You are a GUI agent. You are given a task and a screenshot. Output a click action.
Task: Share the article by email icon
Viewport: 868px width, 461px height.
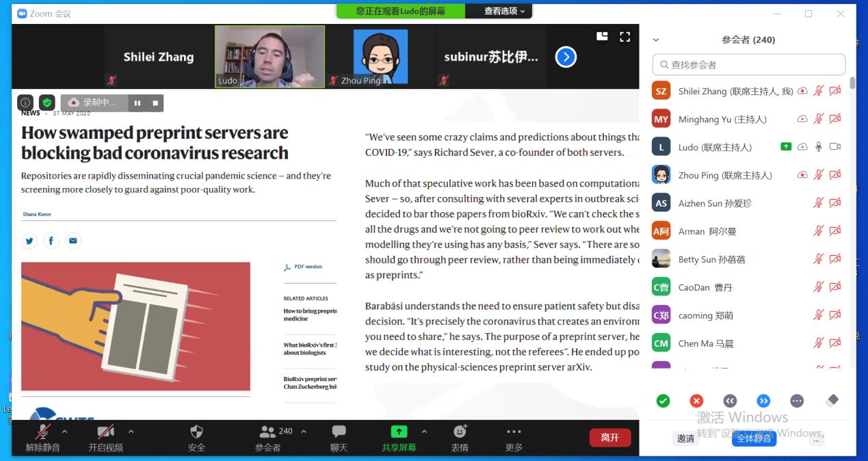tap(73, 241)
